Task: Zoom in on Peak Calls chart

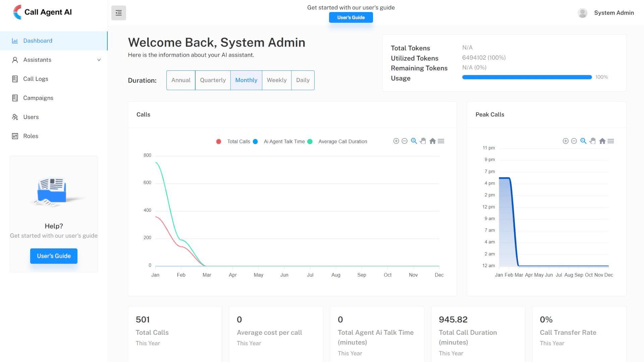Action: tap(566, 141)
